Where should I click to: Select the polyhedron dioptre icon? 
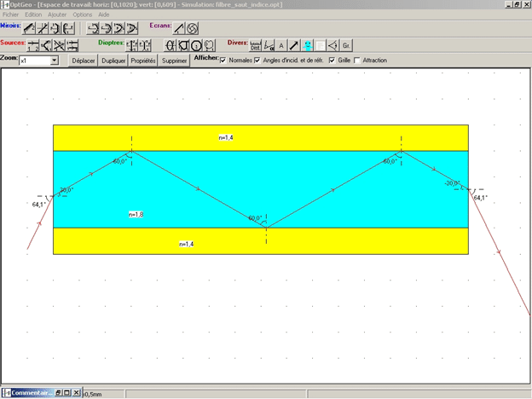coord(183,45)
